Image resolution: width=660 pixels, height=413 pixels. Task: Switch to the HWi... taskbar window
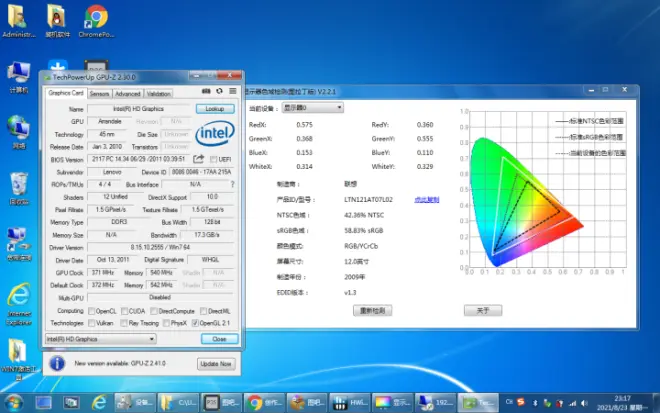click(x=350, y=403)
